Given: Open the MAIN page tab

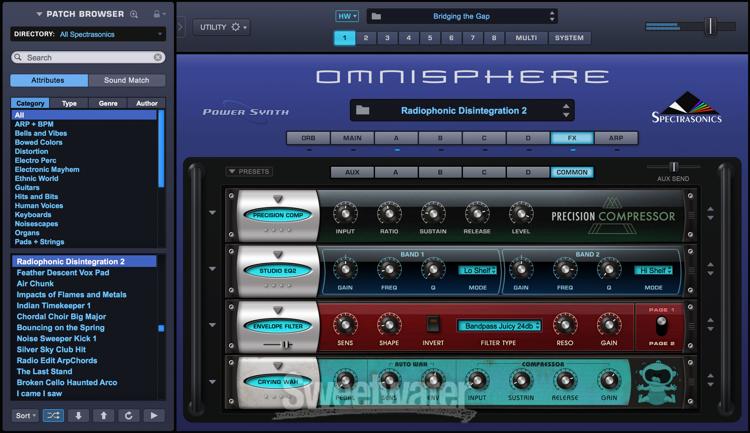Looking at the screenshot, I should [x=352, y=138].
